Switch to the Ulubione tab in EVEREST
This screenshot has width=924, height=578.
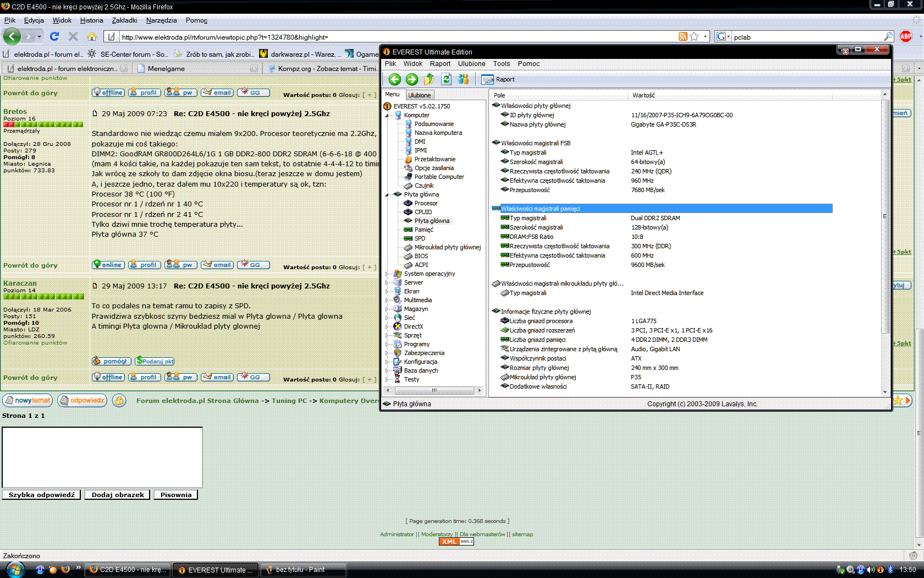[x=420, y=95]
